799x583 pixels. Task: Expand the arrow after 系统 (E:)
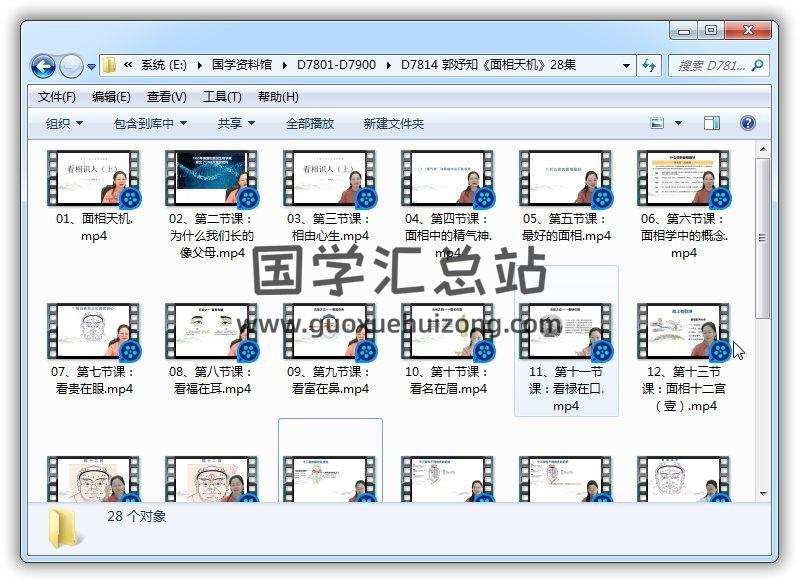pyautogui.click(x=199, y=65)
